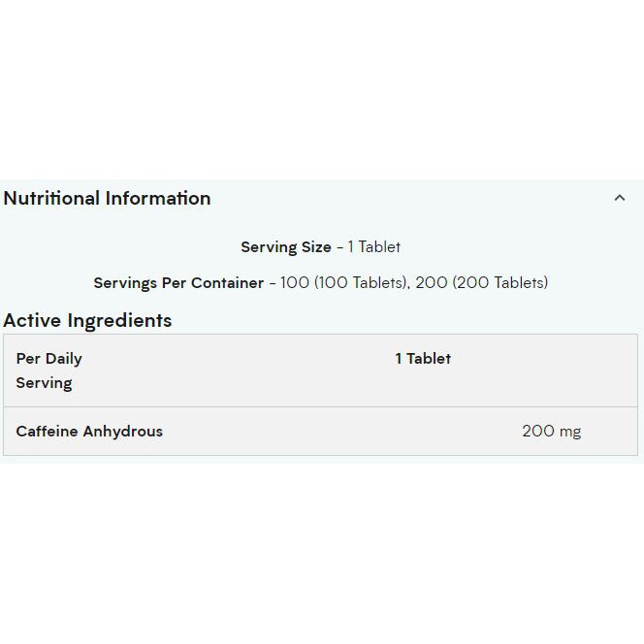644x644 pixels.
Task: Click the bold Serving Size label
Action: 286,247
